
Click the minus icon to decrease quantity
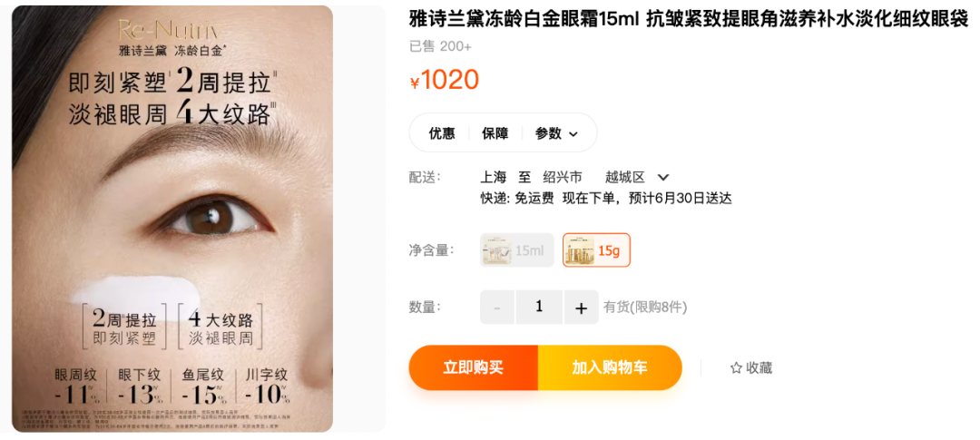[x=497, y=308]
